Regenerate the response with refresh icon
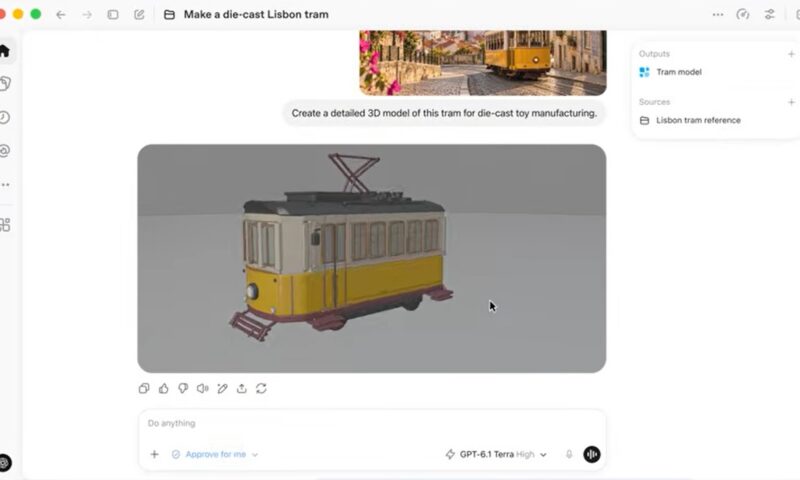This screenshot has height=480, width=800. (x=261, y=389)
